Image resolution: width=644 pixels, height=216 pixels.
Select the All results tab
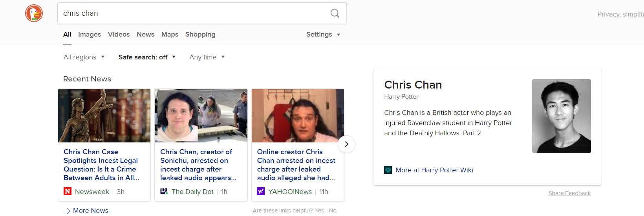click(x=67, y=35)
